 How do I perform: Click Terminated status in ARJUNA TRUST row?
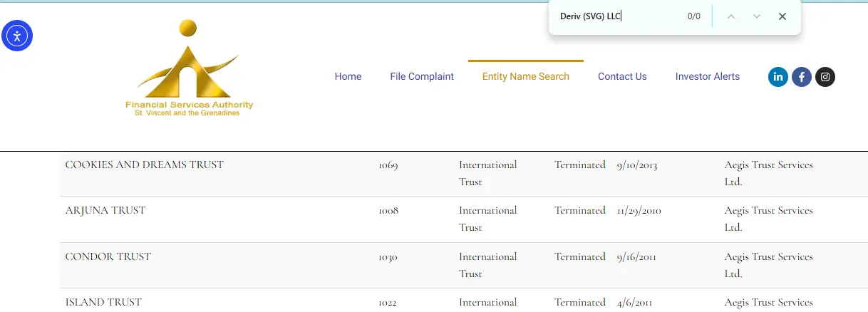tap(580, 210)
